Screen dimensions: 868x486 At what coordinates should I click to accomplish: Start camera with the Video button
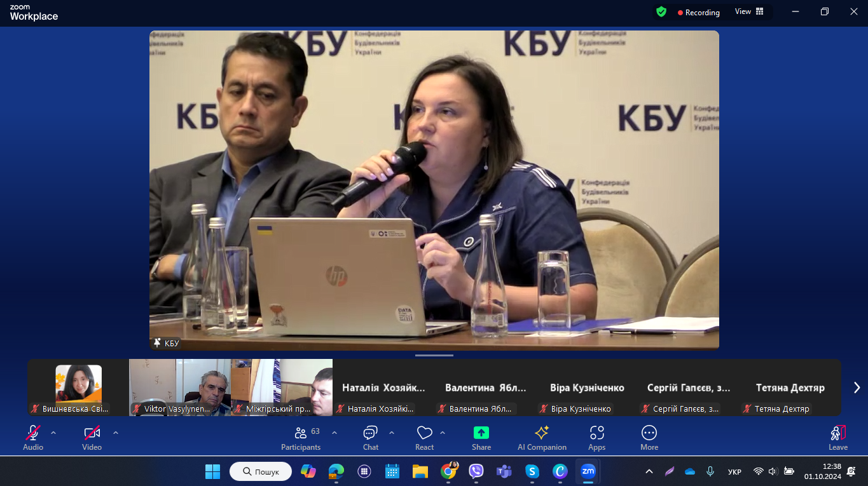pyautogui.click(x=92, y=438)
